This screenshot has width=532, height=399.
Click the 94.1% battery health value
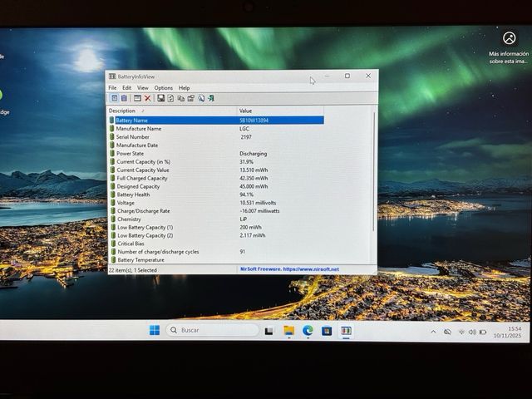[247, 195]
